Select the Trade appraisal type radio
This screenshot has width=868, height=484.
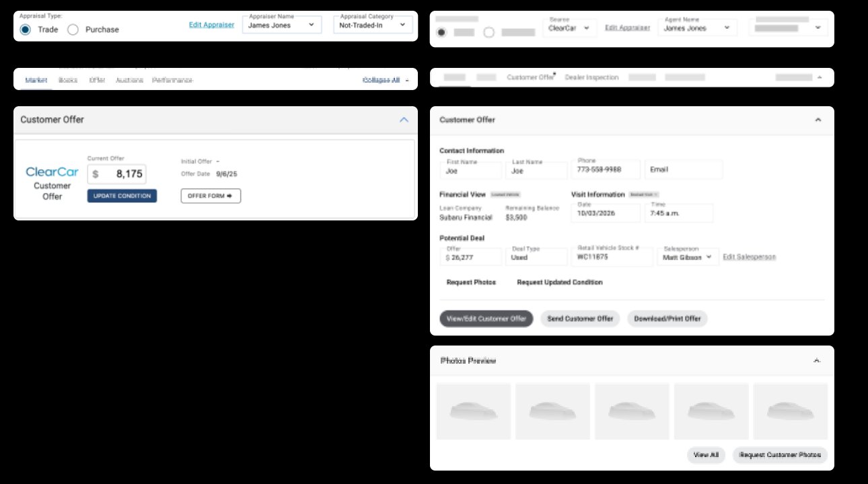26,30
